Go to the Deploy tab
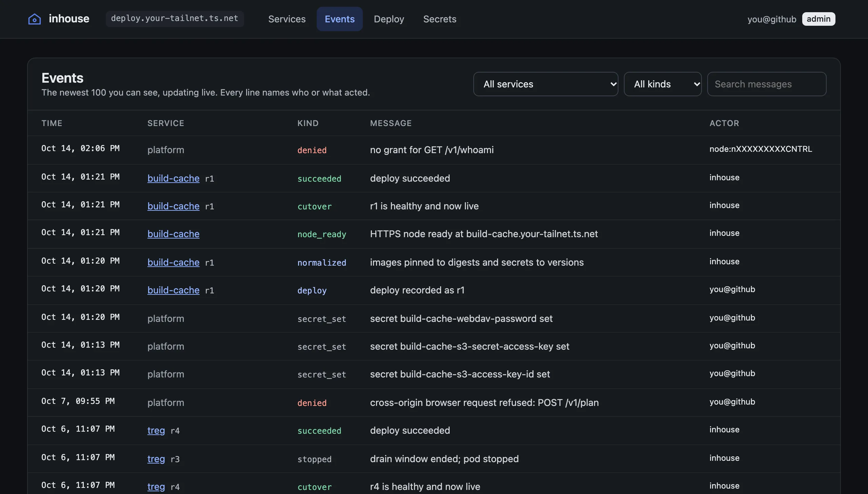This screenshot has height=494, width=868. click(389, 19)
